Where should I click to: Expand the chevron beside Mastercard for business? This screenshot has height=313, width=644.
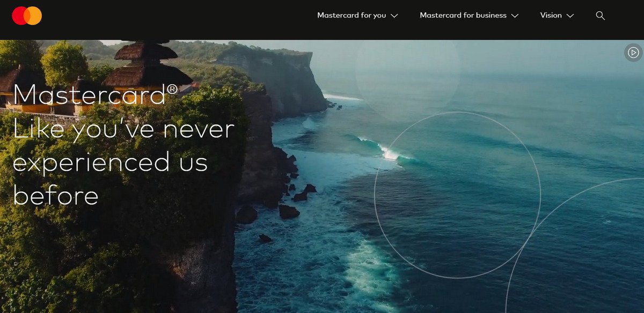click(515, 16)
